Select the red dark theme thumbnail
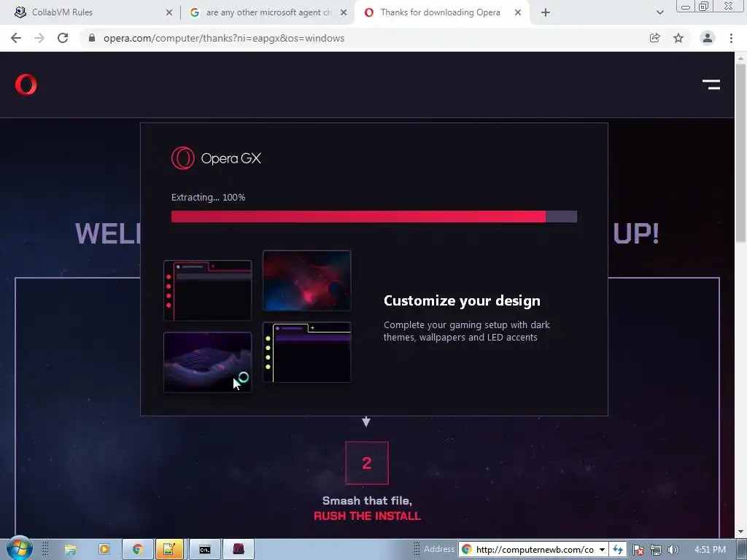Screen dimensions: 747x560 tap(208, 290)
